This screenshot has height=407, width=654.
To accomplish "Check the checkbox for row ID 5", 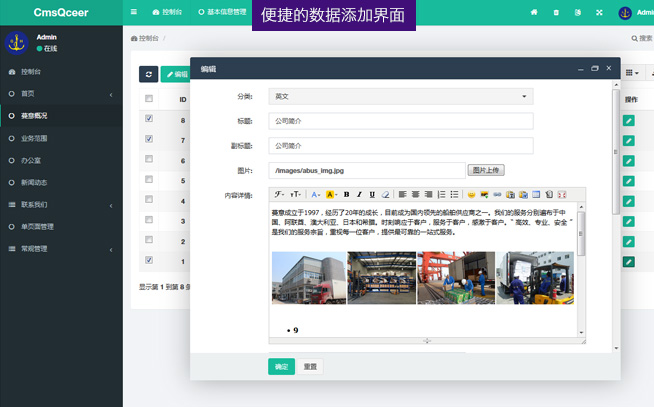I will (x=149, y=179).
